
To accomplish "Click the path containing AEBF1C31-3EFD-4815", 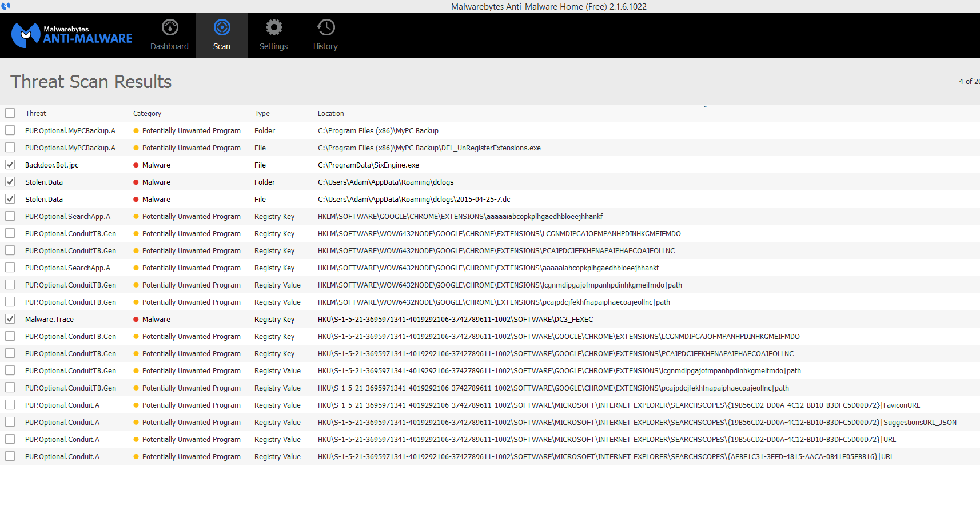I will coord(606,457).
